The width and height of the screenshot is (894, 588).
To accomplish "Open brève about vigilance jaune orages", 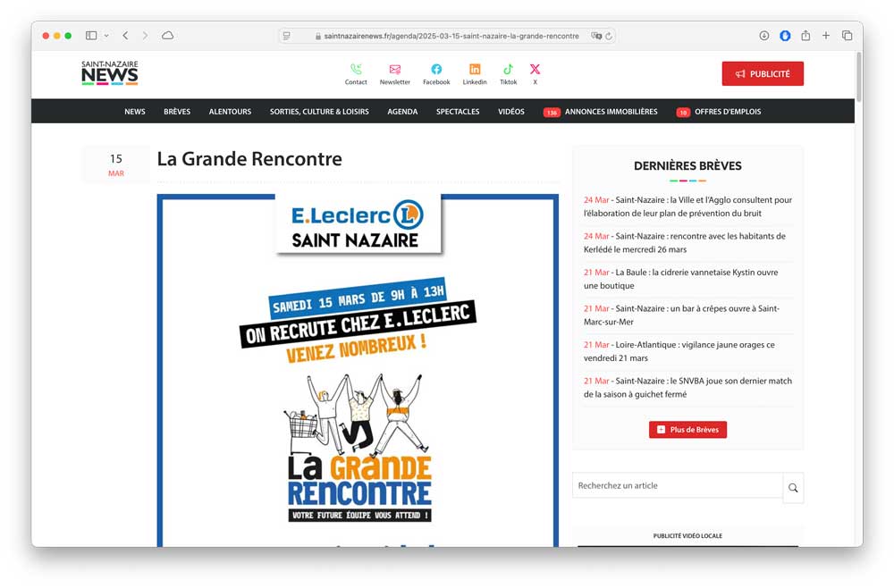I will 679,351.
